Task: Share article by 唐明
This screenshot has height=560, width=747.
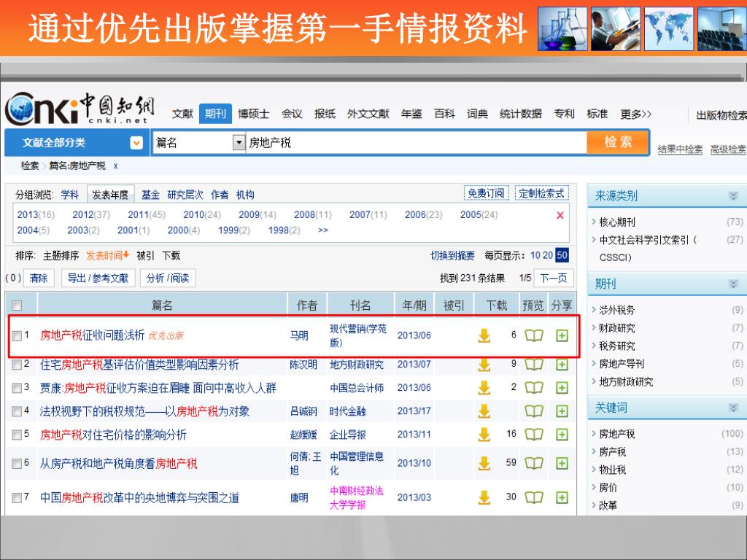Action: (x=562, y=497)
